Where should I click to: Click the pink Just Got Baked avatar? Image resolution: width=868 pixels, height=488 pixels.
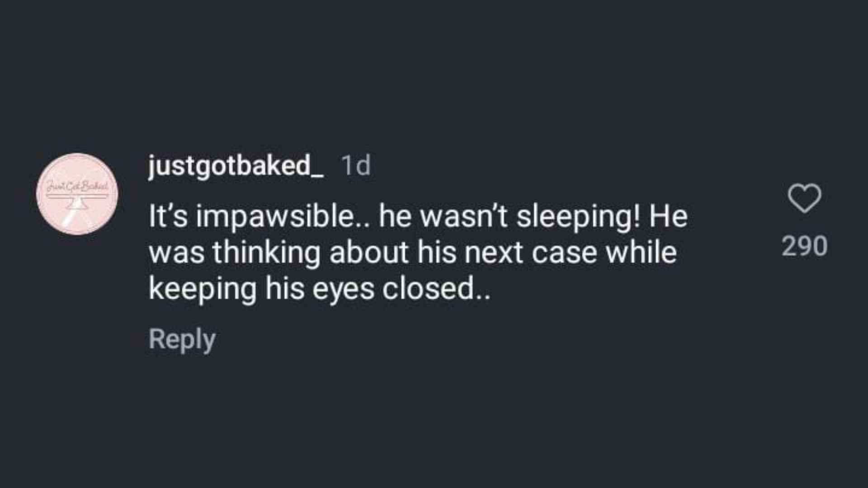click(77, 194)
